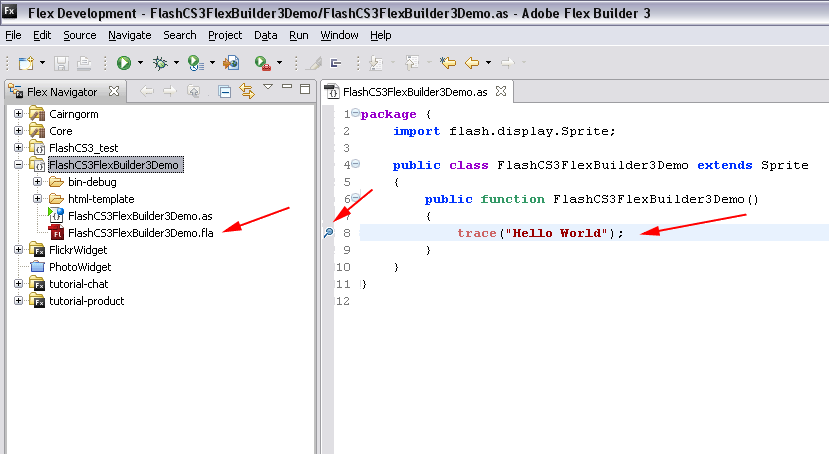
Task: Click Collapse All icon in Navigator
Action: [x=225, y=92]
